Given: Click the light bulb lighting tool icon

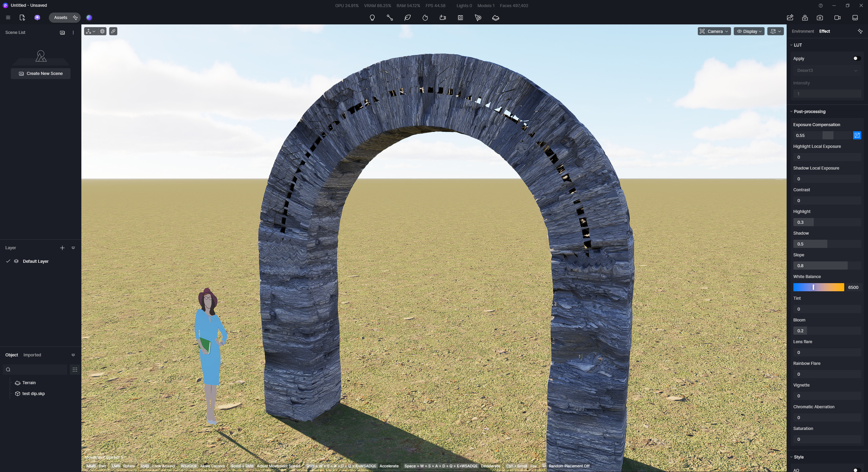Looking at the screenshot, I should tap(372, 18).
